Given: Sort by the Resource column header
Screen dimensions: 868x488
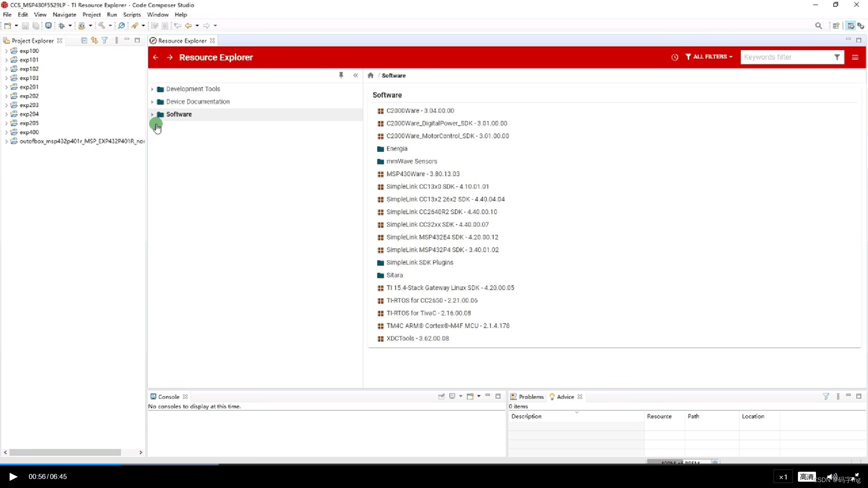Looking at the screenshot, I should click(665, 417).
